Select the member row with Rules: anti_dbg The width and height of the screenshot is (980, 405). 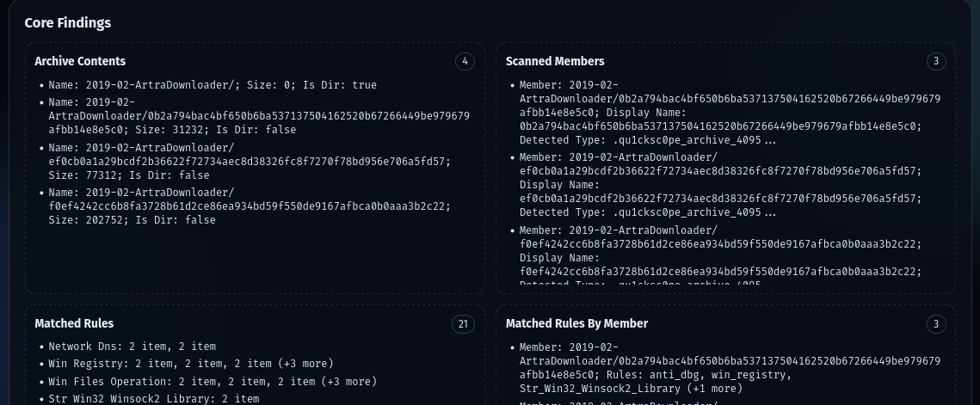click(x=730, y=368)
